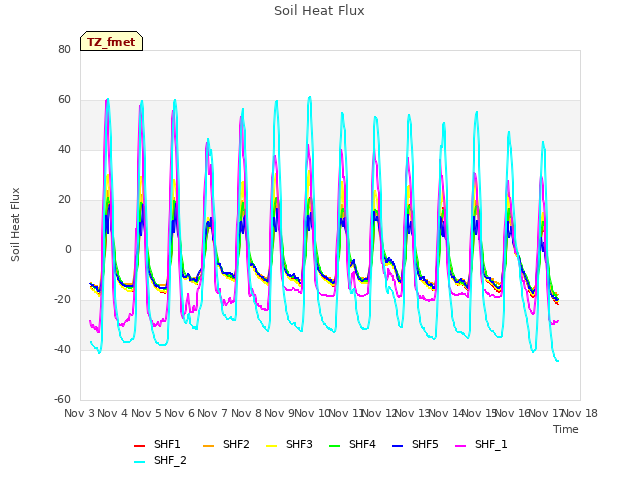This screenshot has height=480, width=640.
Task: Click the SHF4 legend entry
Action: [352, 444]
